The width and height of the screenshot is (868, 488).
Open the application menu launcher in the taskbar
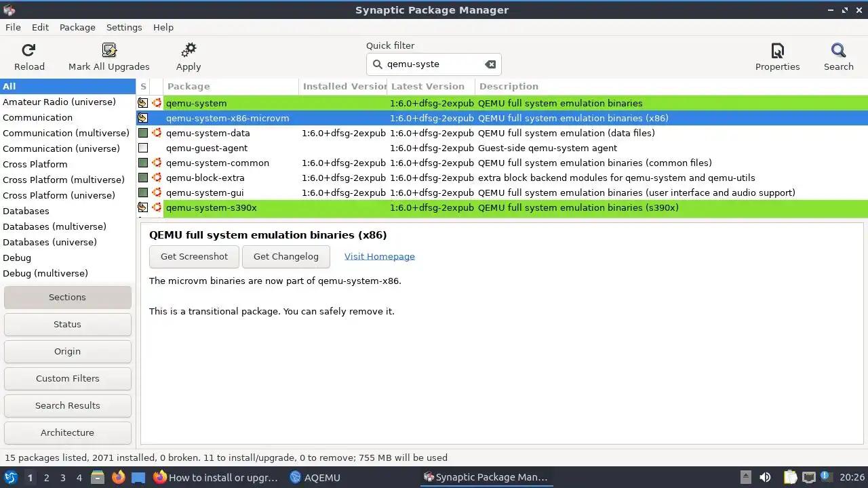[x=11, y=477]
